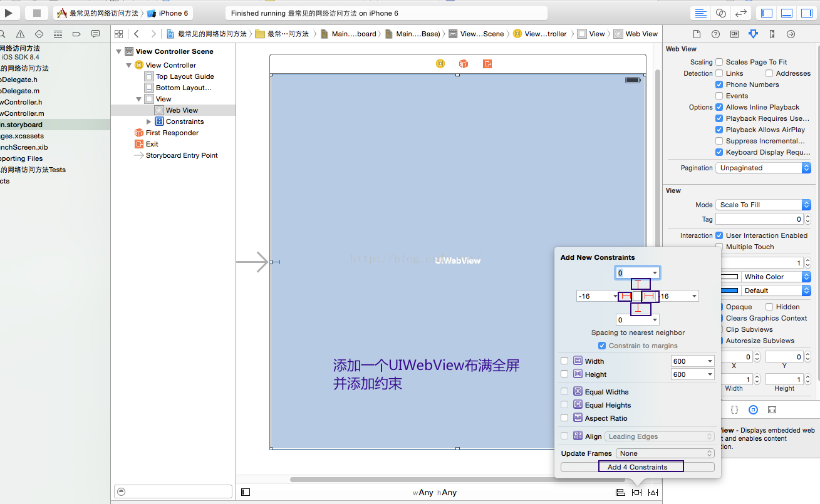This screenshot has width=820, height=504.
Task: Click Add 4 Constraints button
Action: click(x=638, y=467)
